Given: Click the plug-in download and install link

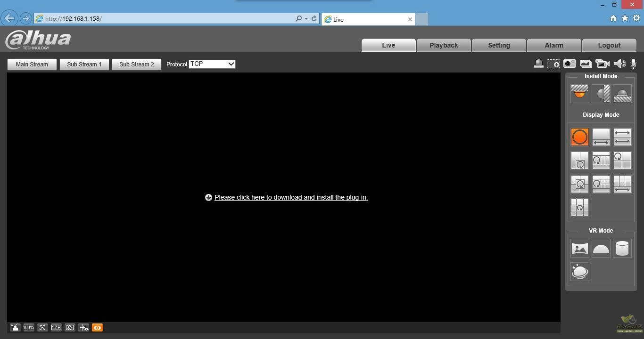Looking at the screenshot, I should click(x=291, y=197).
